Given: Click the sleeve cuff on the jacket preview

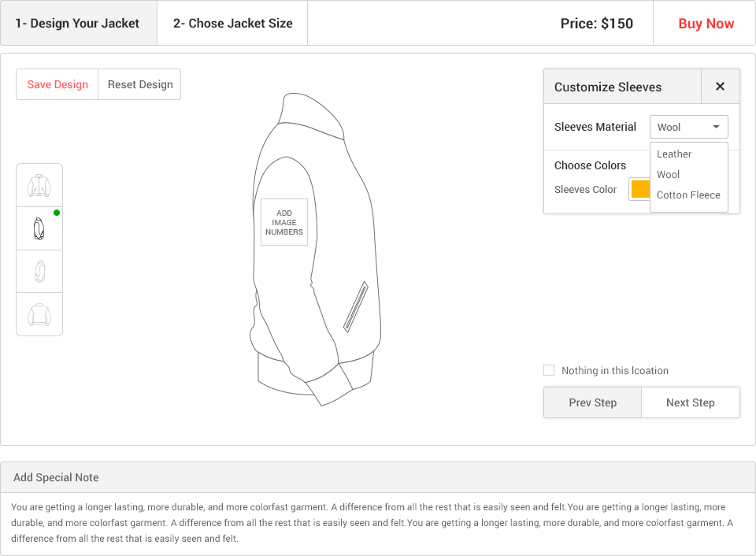Looking at the screenshot, I should [329, 385].
